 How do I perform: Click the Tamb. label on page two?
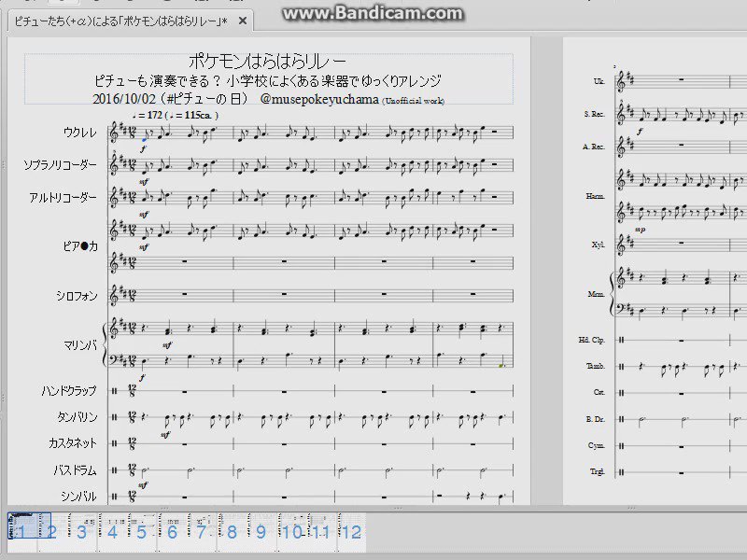pos(596,366)
